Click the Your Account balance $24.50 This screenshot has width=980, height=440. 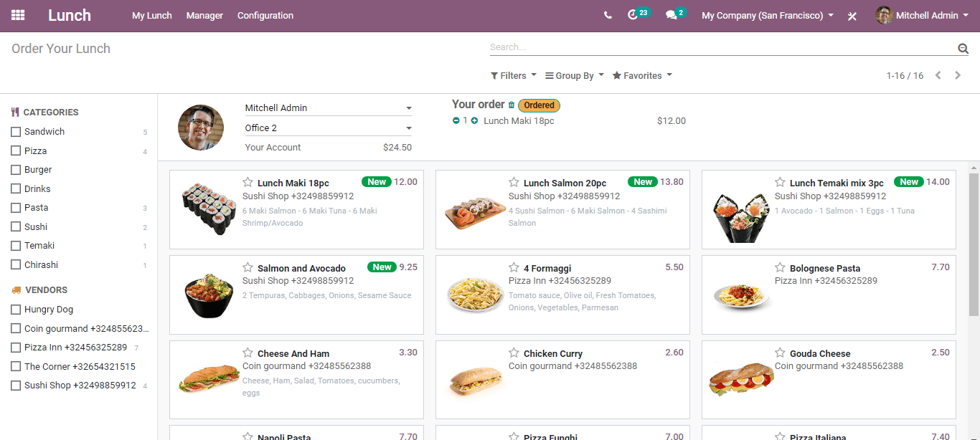pyautogui.click(x=397, y=148)
